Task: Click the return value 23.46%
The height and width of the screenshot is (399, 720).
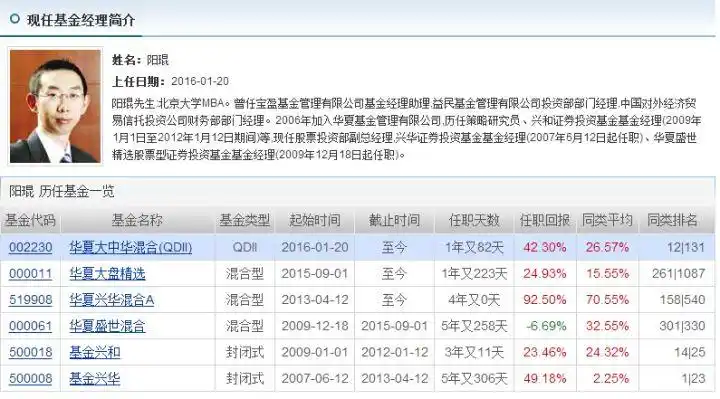Action: pyautogui.click(x=545, y=352)
